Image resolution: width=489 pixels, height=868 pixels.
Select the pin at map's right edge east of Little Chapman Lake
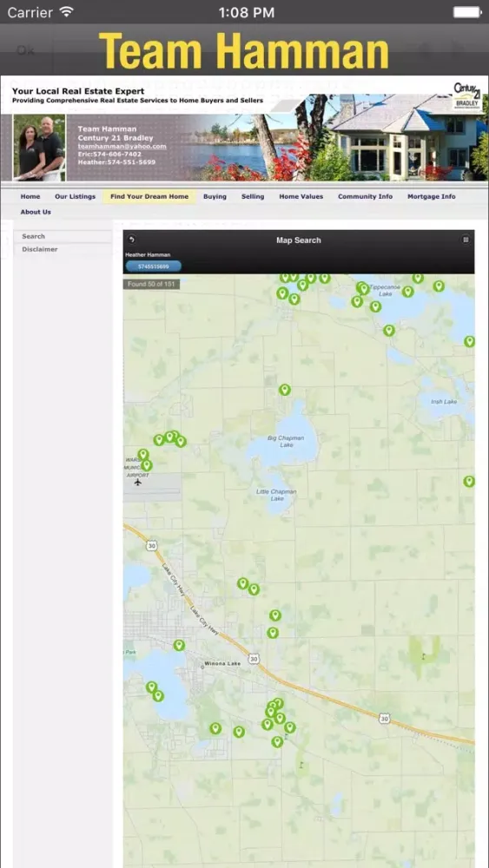coord(469,482)
